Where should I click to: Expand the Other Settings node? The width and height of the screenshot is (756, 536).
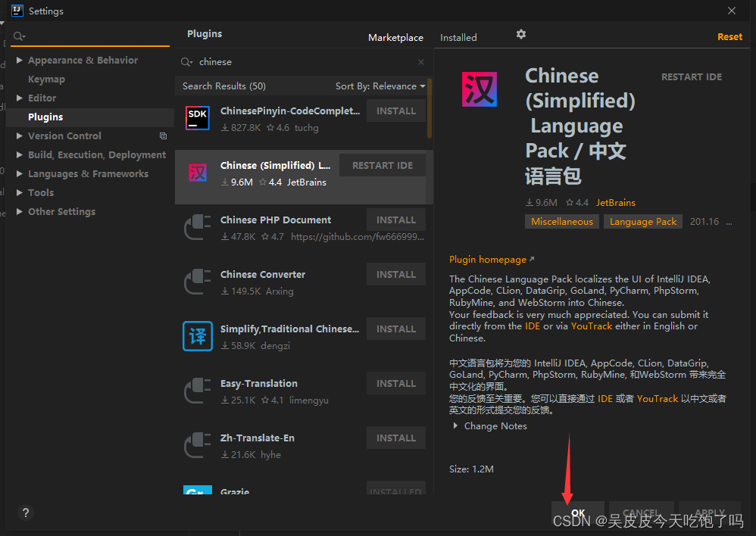coord(19,211)
